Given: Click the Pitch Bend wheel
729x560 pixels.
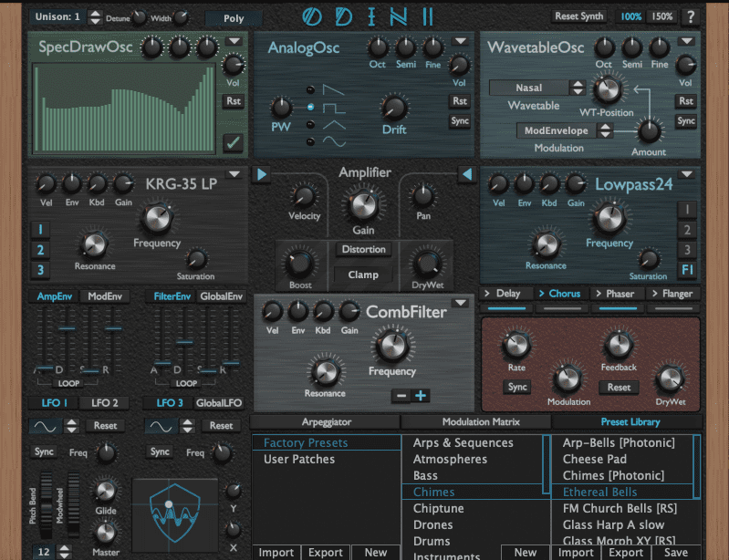Looking at the screenshot, I should pyautogui.click(x=46, y=505).
